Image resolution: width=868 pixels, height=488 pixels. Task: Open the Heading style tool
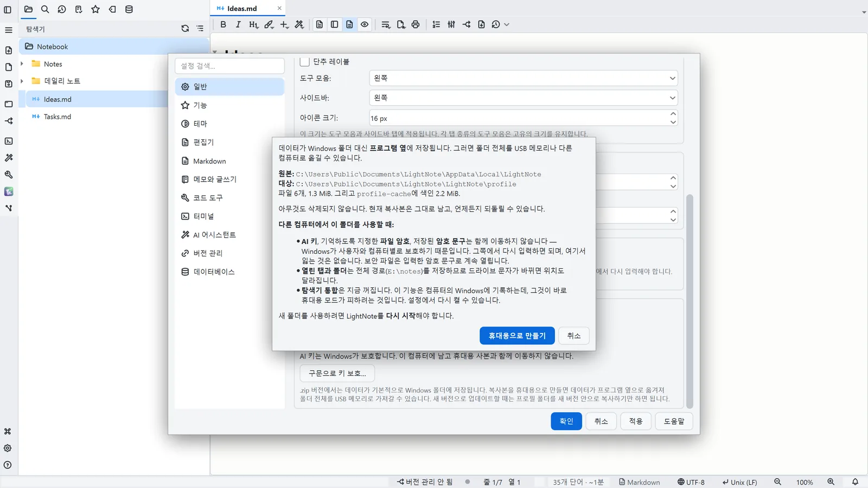(253, 24)
